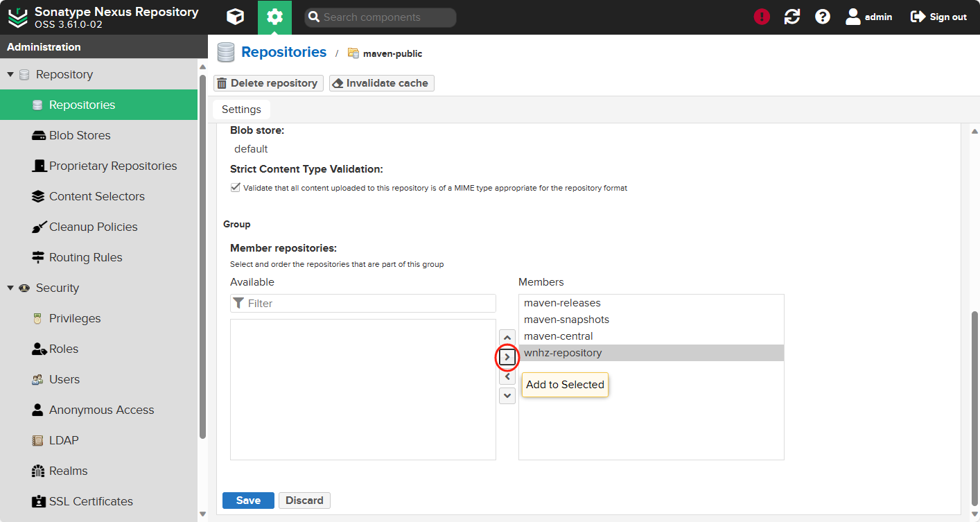The height and width of the screenshot is (522, 980).
Task: Click the Realms building icon
Action: [x=38, y=471]
